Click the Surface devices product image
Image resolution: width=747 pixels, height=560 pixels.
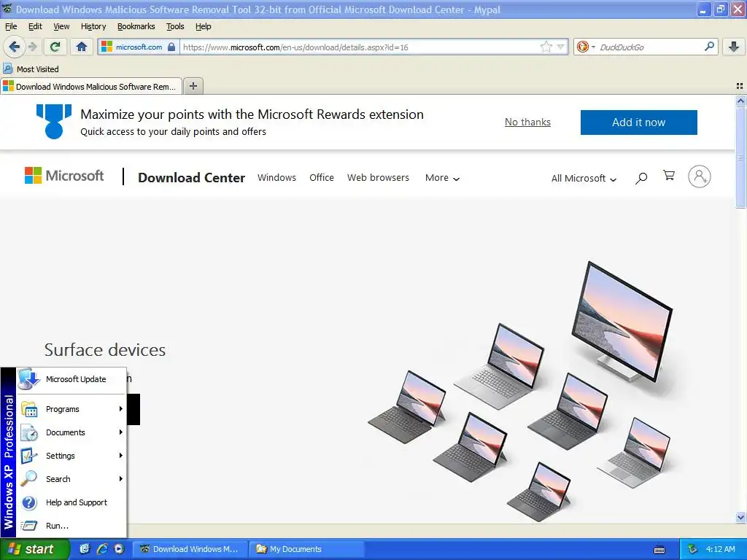point(519,391)
